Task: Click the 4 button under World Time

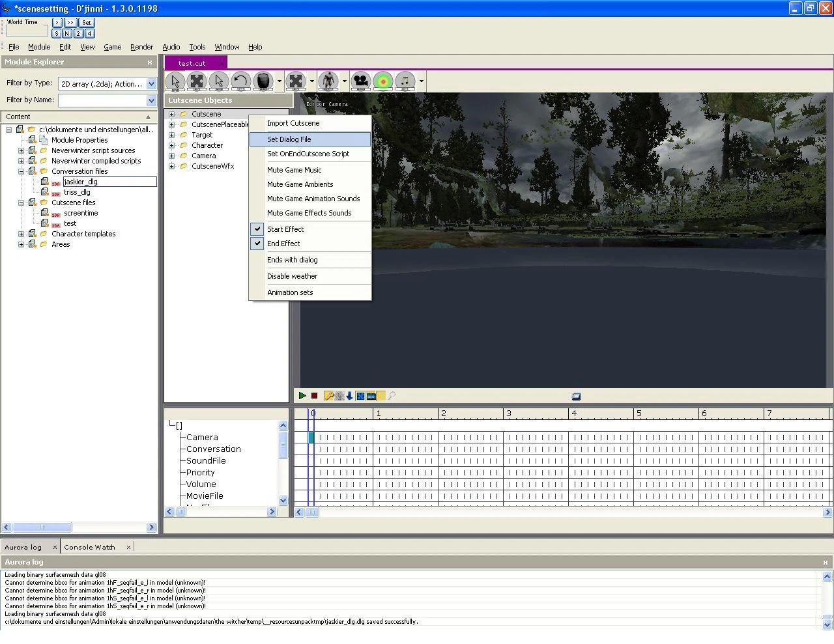Action: click(x=89, y=33)
